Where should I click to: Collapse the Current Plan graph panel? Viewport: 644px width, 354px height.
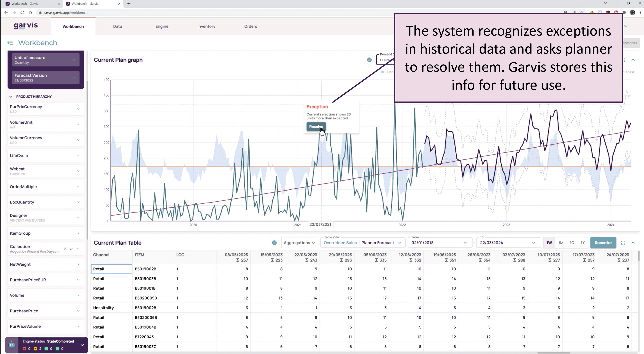[x=633, y=60]
